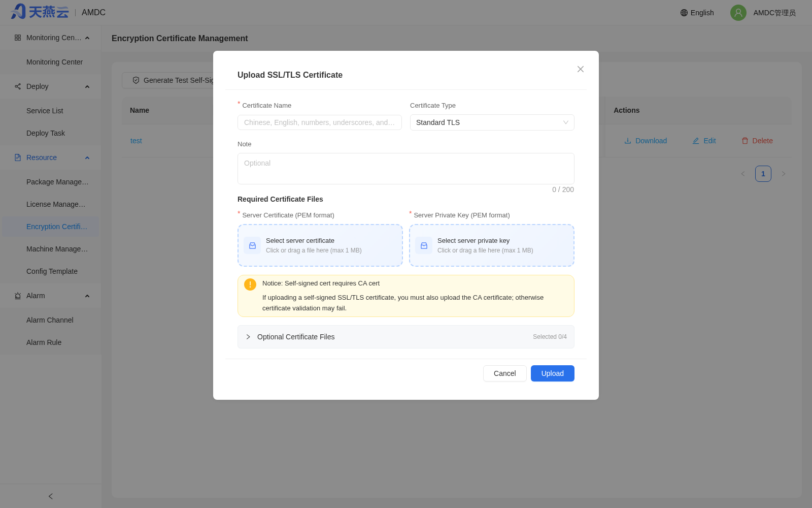
Task: Open the Certificate Type dropdown
Action: (492, 122)
